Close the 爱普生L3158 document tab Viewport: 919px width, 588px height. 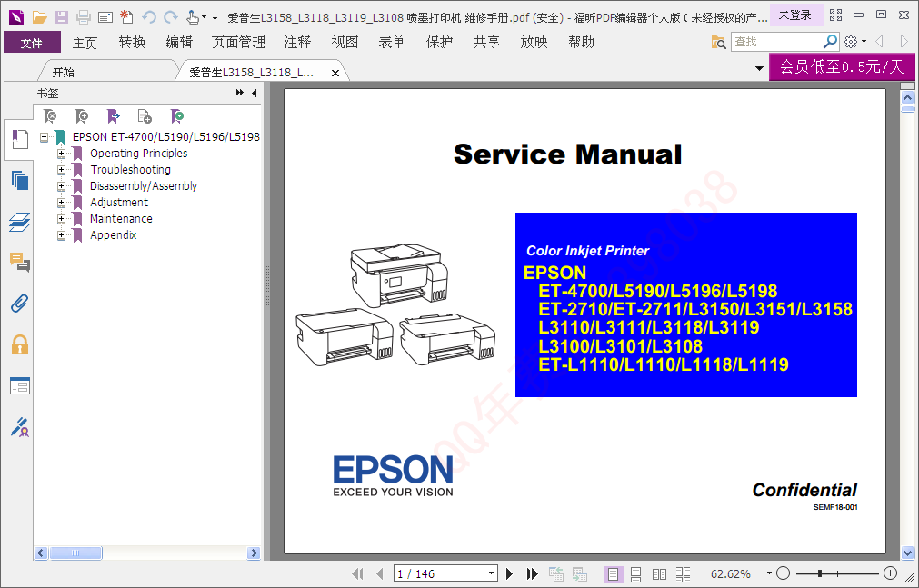335,74
